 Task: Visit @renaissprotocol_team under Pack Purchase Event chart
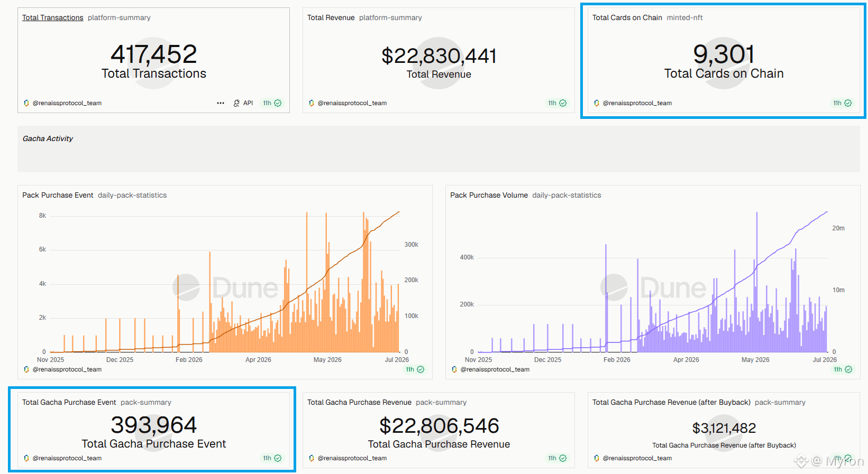(67, 369)
